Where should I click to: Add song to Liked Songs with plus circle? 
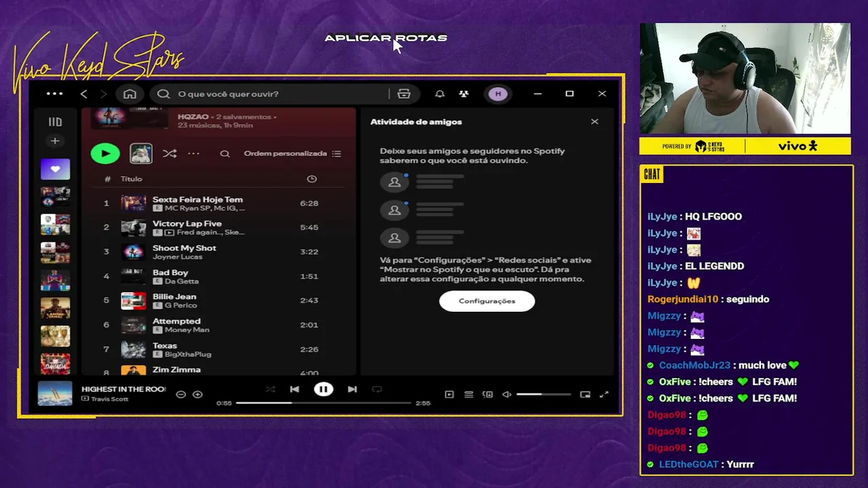pyautogui.click(x=197, y=394)
